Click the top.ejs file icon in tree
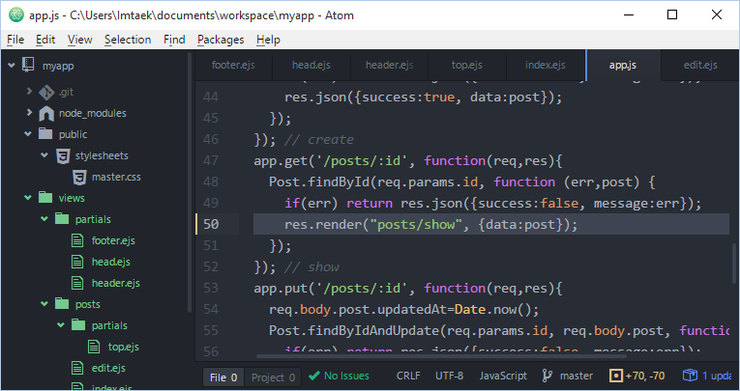The image size is (740, 391). pos(94,347)
